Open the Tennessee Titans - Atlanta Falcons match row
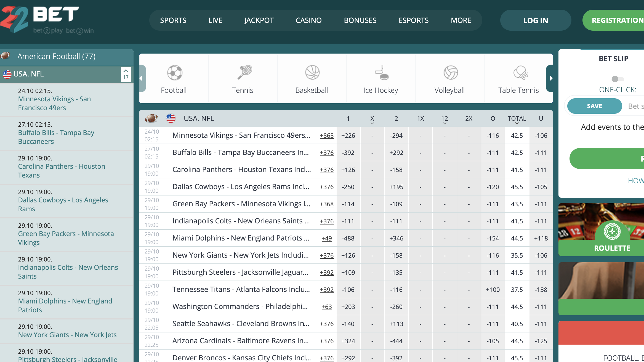 (x=241, y=289)
